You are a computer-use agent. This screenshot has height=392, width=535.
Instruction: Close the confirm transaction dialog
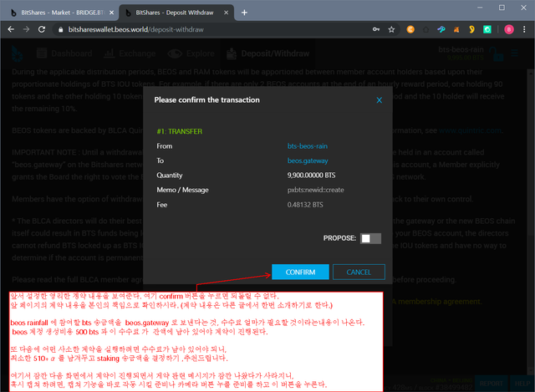[379, 100]
